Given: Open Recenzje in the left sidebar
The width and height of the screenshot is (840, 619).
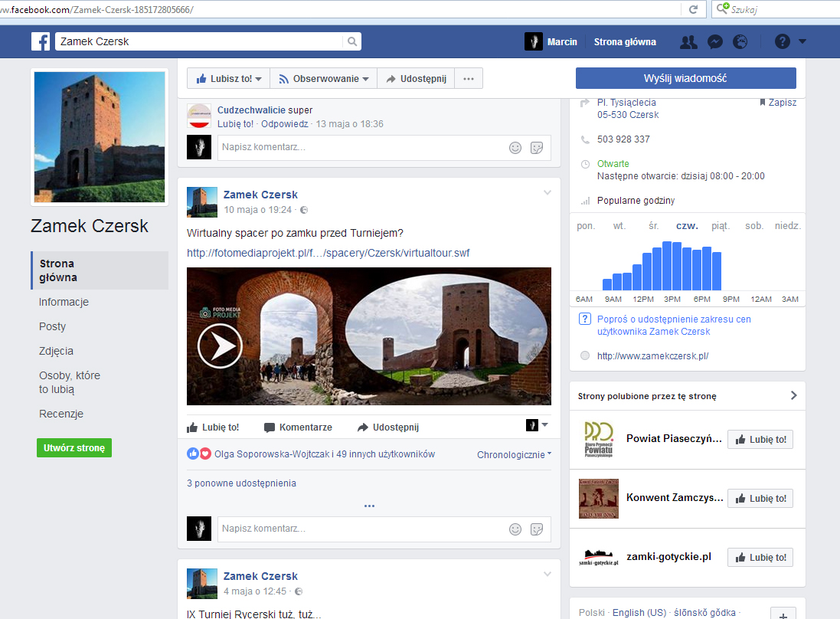Looking at the screenshot, I should pyautogui.click(x=61, y=414).
